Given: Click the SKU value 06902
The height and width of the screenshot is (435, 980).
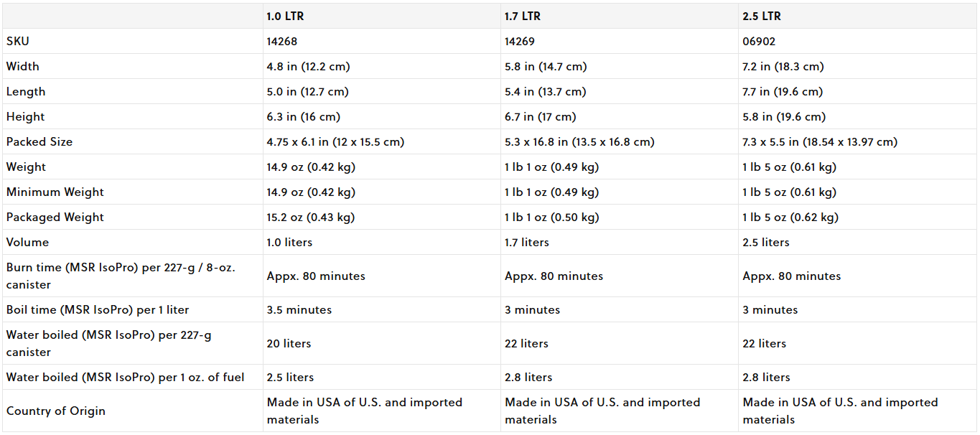Looking at the screenshot, I should (x=759, y=41).
